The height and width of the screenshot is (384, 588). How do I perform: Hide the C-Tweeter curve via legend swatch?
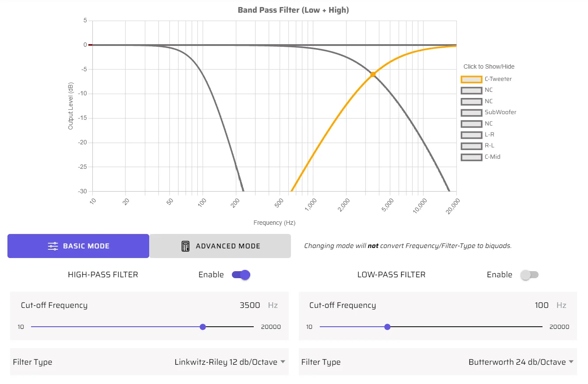pyautogui.click(x=471, y=79)
